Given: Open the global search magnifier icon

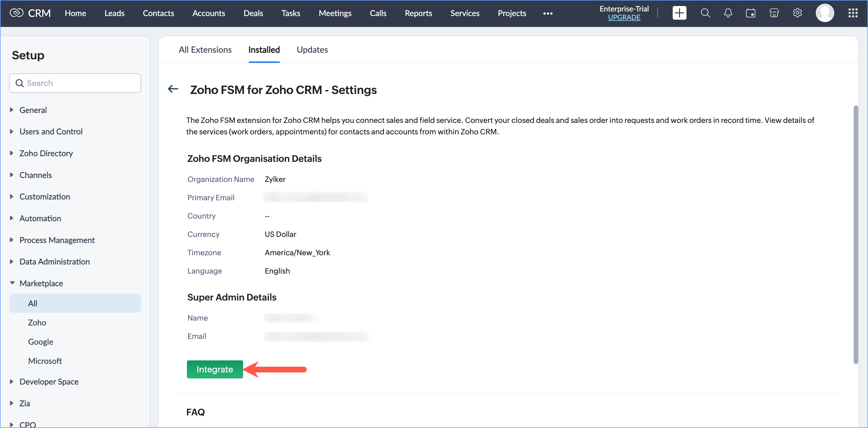Looking at the screenshot, I should click(705, 13).
